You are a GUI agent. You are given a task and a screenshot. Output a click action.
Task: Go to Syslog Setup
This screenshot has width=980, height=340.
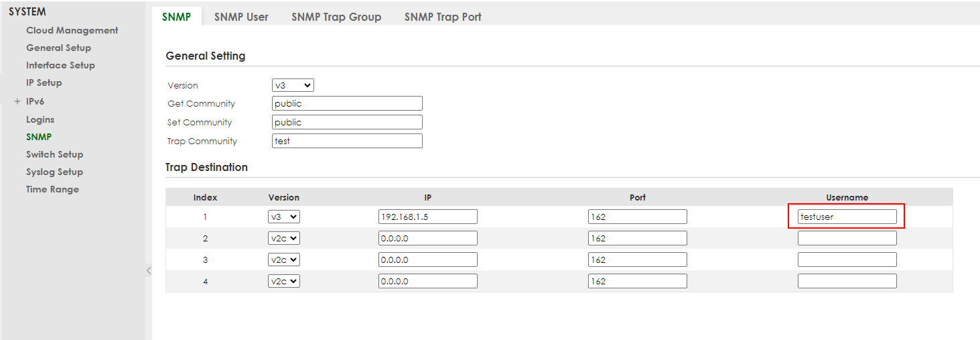click(54, 172)
